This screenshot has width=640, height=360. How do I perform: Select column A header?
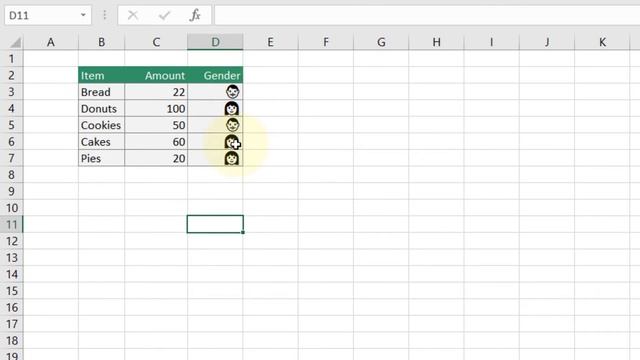coord(51,42)
